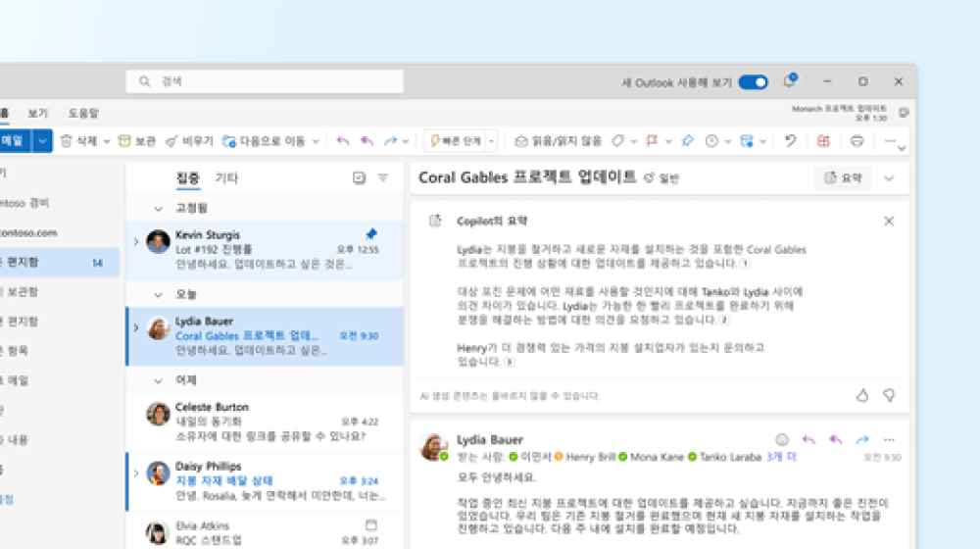Click the 새 메일 (New Mail) button
980x549 pixels.
pos(14,141)
